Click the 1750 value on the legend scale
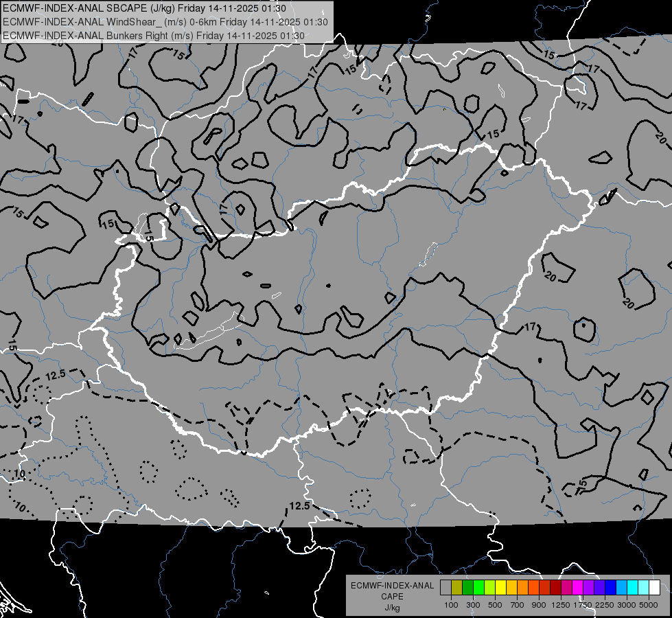This screenshot has height=618, width=672. click(583, 605)
